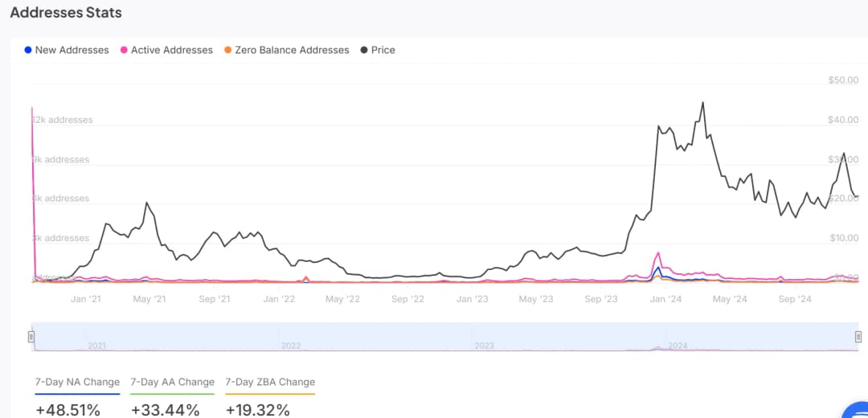Click the dark Price legend dot
Viewport: 868px width, 418px height.
coord(364,50)
